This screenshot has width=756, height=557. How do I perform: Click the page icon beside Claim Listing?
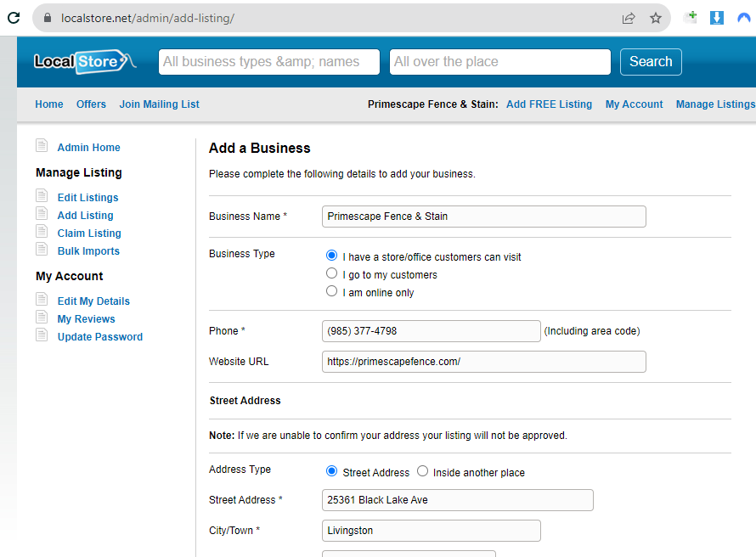[42, 231]
